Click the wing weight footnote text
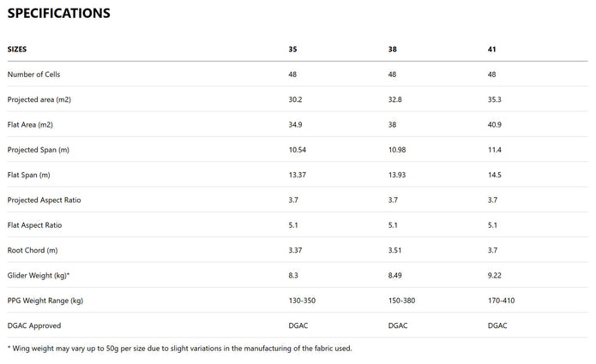This screenshot has height=364, width=596. (x=179, y=348)
